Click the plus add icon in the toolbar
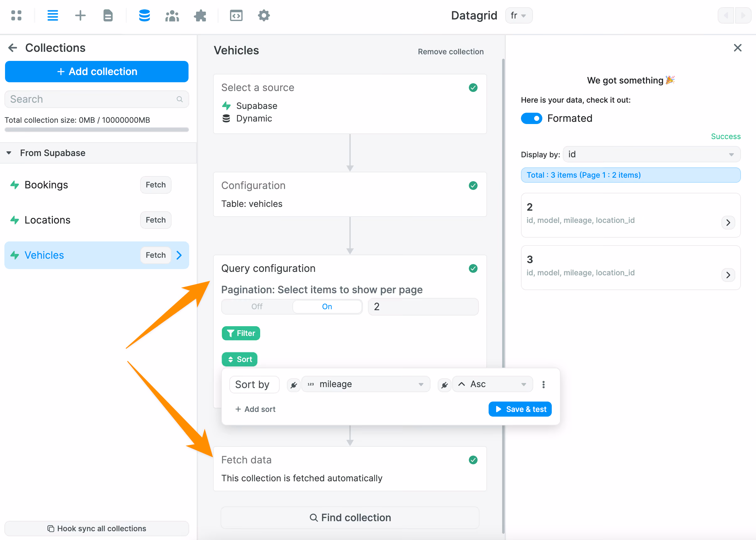756x540 pixels. click(80, 15)
